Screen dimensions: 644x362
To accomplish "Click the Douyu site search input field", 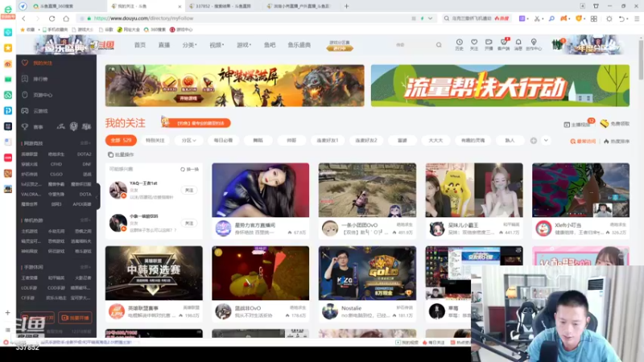I will point(413,45).
